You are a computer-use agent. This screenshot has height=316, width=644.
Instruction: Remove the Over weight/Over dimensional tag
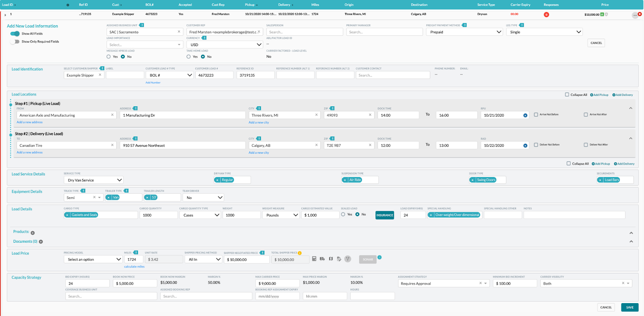(431, 215)
